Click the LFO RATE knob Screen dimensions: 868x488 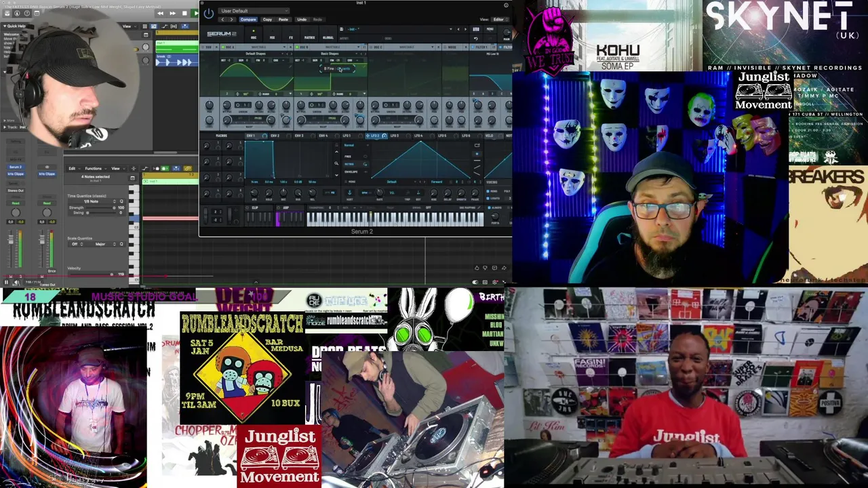380,192
